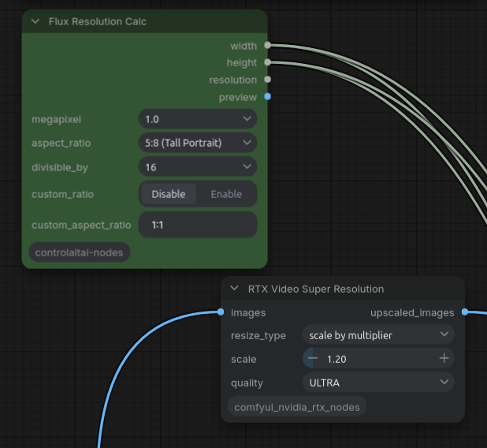Image resolution: width=487 pixels, height=448 pixels.
Task: Open the quality ULTRA dropdown
Action: click(x=378, y=383)
